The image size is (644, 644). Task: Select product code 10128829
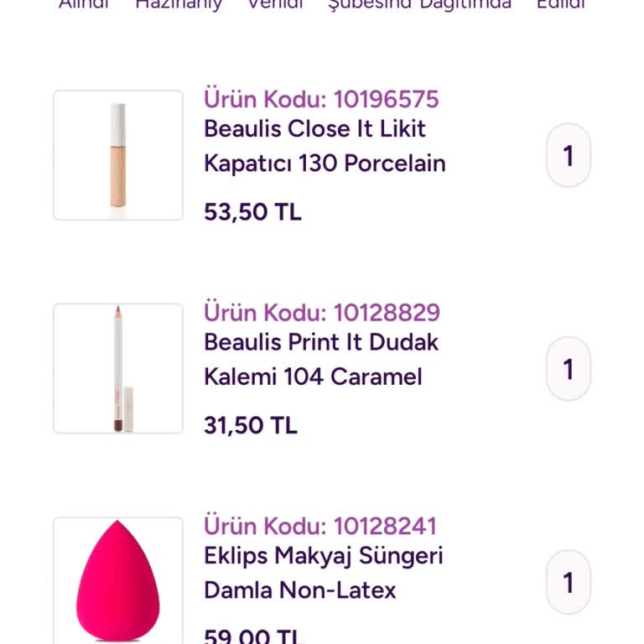click(322, 313)
